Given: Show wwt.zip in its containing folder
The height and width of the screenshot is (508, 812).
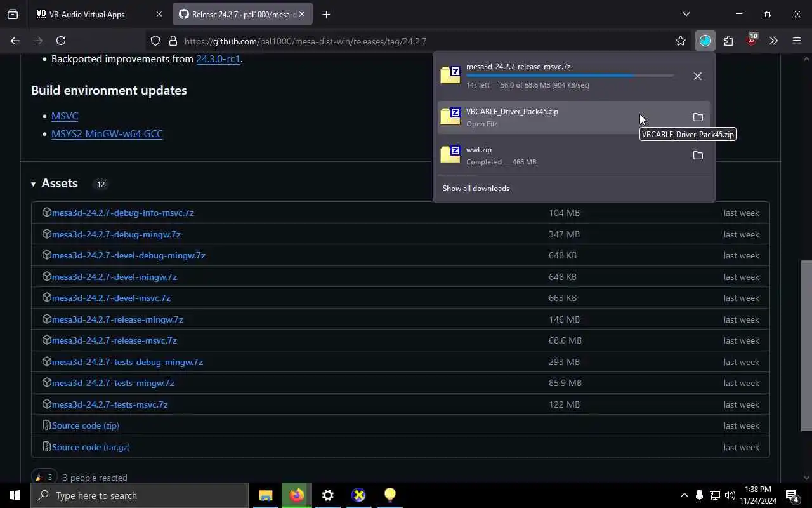Looking at the screenshot, I should 698,156.
